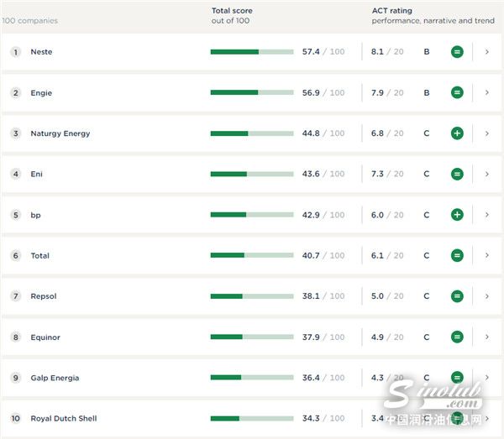Click the Equinor ACT rating letter C
The width and height of the screenshot is (504, 439).
[427, 337]
